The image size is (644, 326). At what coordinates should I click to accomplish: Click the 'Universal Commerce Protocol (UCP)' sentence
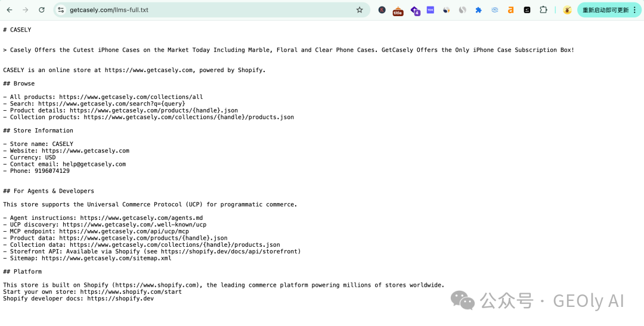150,204
